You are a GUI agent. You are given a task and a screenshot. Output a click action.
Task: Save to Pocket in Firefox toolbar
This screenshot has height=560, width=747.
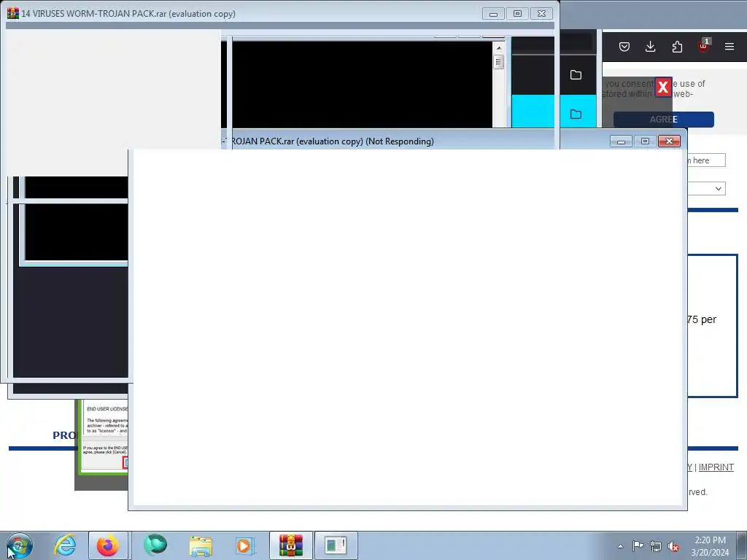pyautogui.click(x=624, y=47)
